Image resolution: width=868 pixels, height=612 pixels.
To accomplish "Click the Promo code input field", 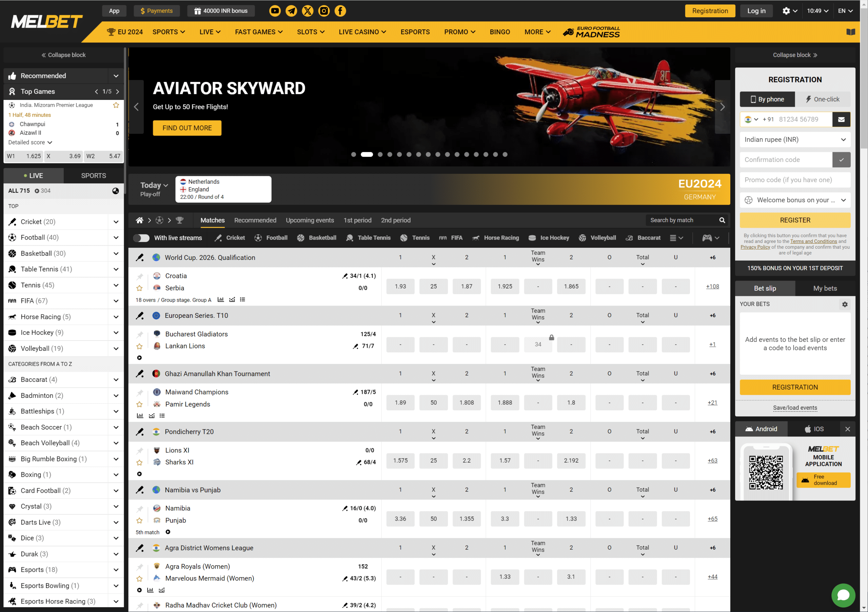I will (795, 180).
